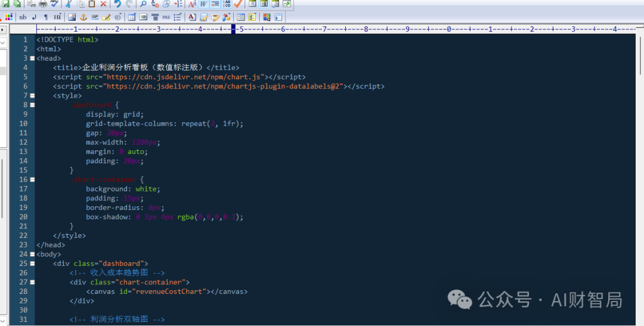Toggle the Auto Indent button
The height and width of the screenshot is (326, 644).
coord(215,4)
